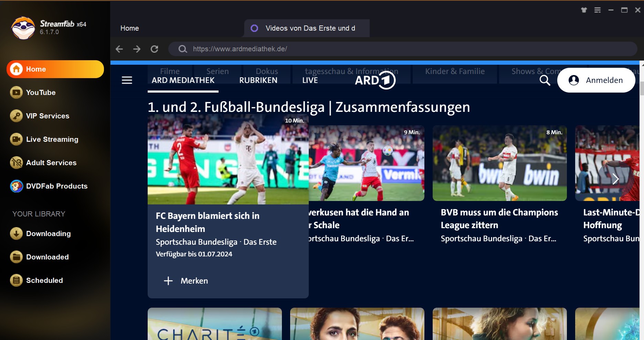Click the purple loading circle on the tab
The image size is (644, 340).
[x=254, y=28]
